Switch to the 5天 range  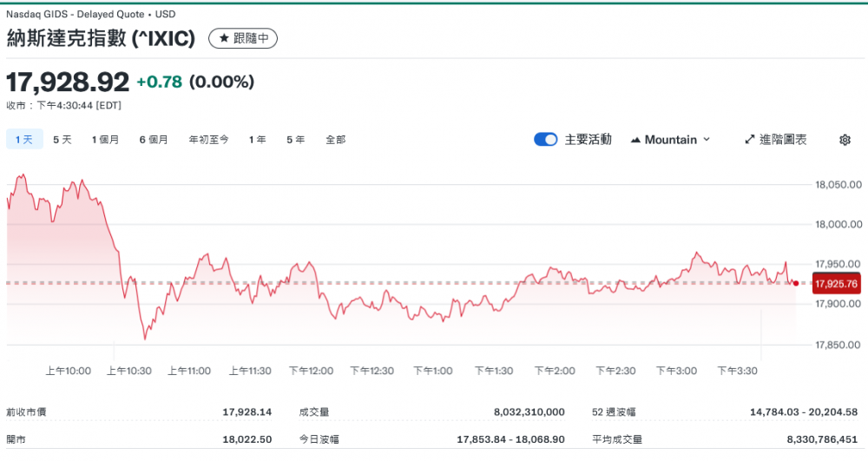62,140
